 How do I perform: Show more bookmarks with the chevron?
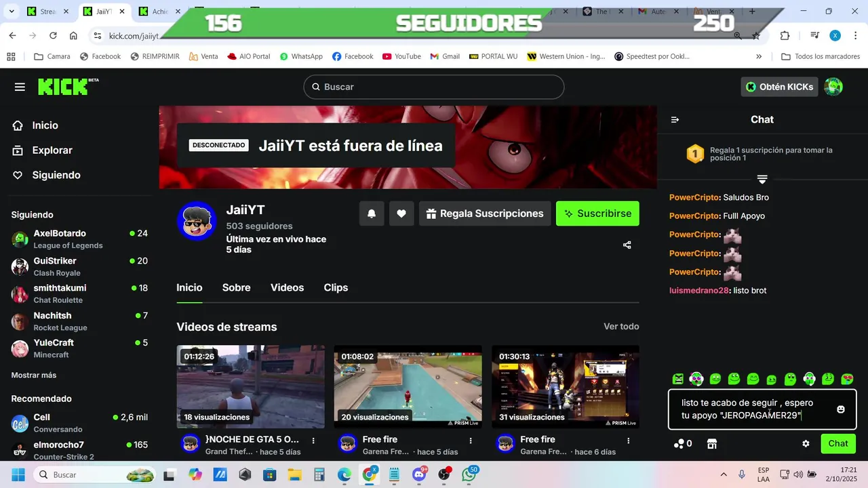759,56
